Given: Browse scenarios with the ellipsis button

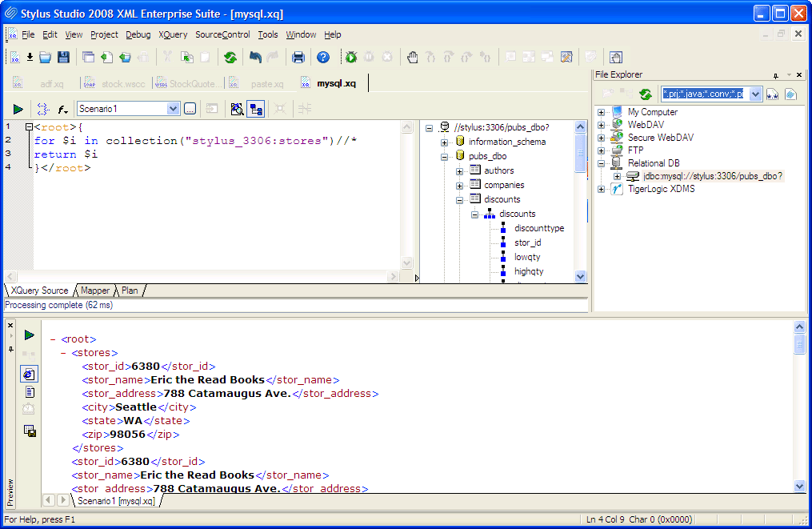Looking at the screenshot, I should pyautogui.click(x=190, y=109).
